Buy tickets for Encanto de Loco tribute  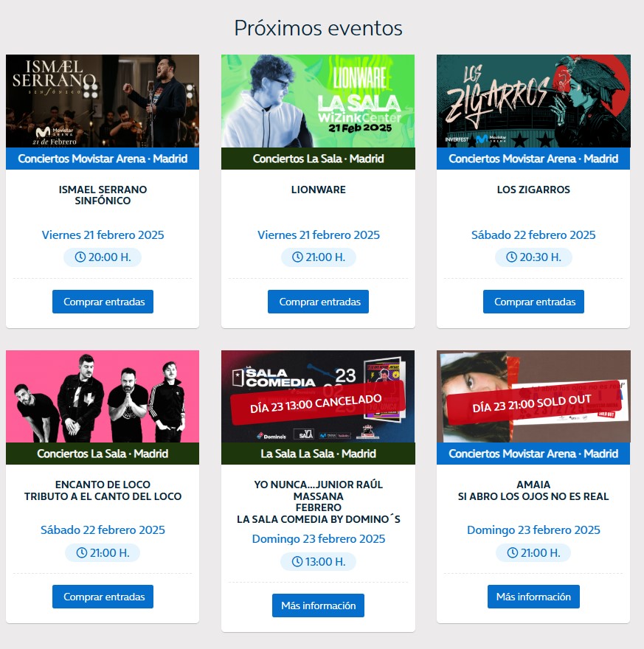point(103,597)
